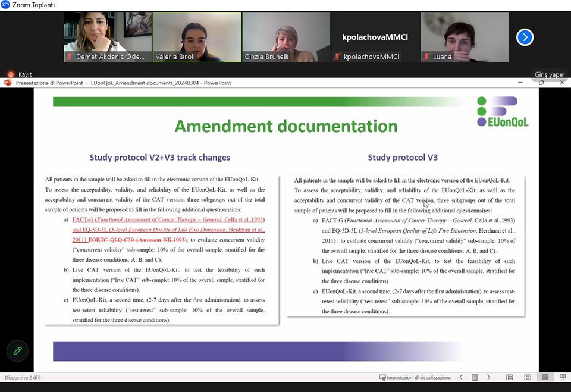The height and width of the screenshot is (392, 571).
Task: Select Valeria Biroli video thumbnail
Action: 197,37
